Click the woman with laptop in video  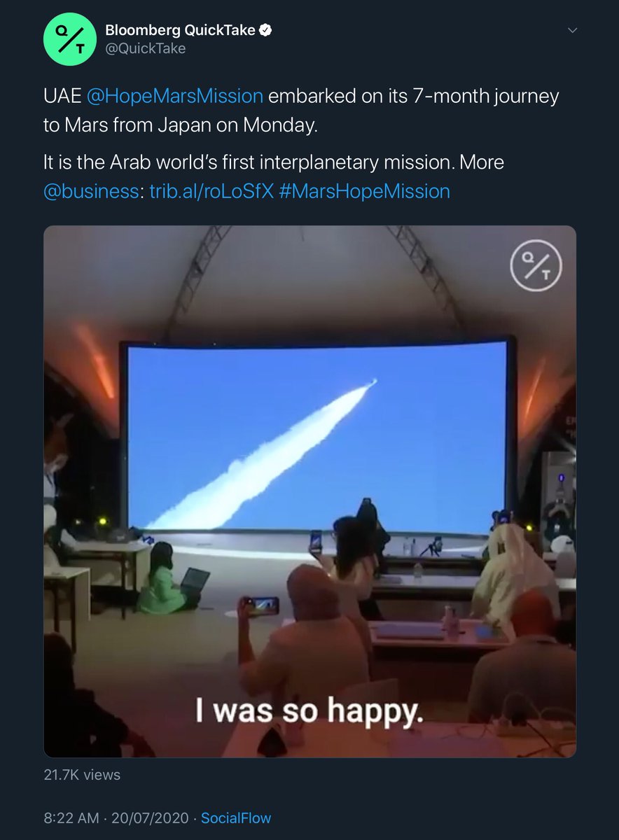pyautogui.click(x=172, y=578)
